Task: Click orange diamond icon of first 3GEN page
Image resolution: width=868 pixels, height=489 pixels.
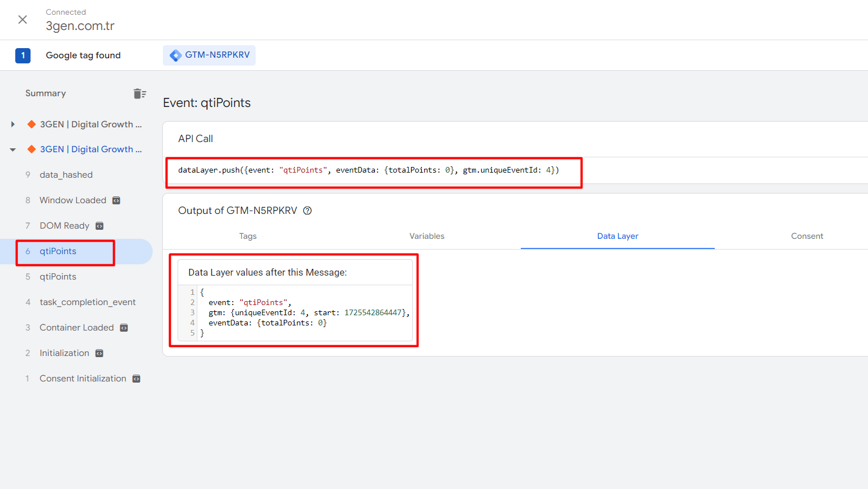Action: [x=32, y=125]
